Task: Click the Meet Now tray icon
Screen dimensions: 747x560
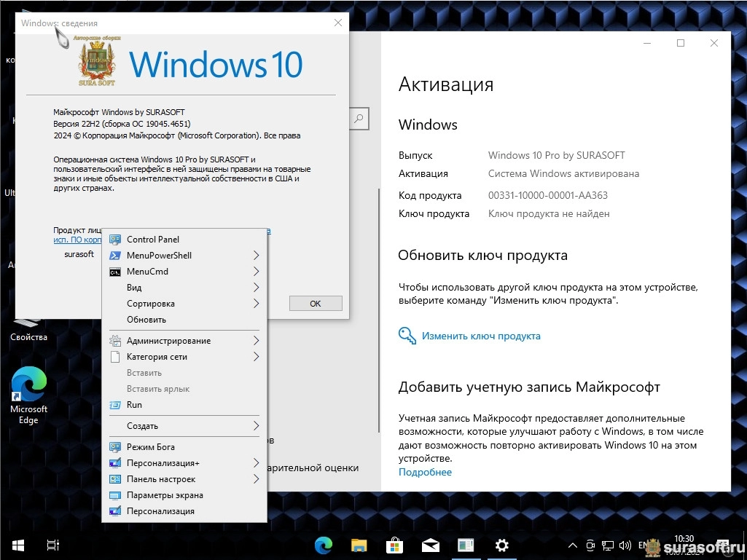Action: (x=591, y=545)
